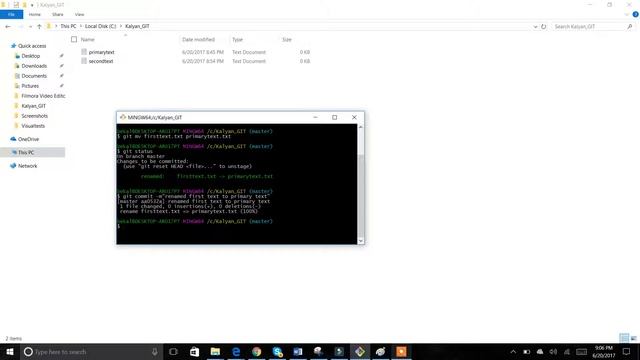The height and width of the screenshot is (360, 640).
Task: Open the orange app icon on taskbar
Action: [401, 351]
